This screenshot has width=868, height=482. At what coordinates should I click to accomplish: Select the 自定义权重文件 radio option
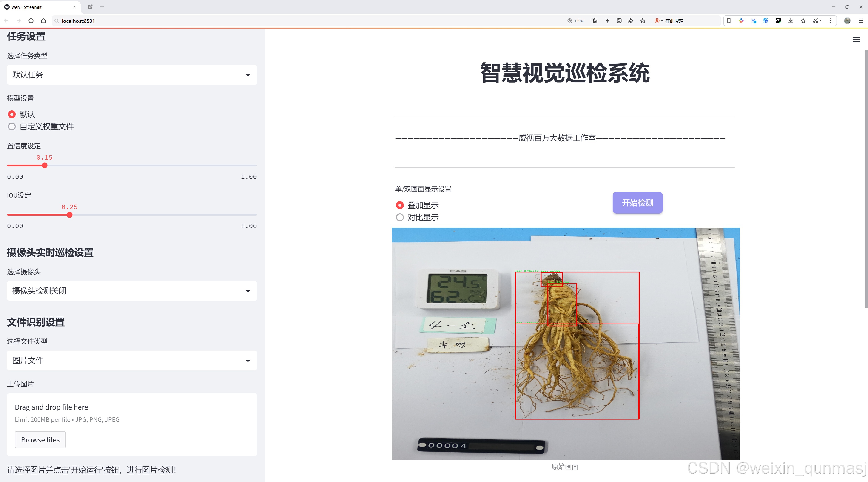pyautogui.click(x=12, y=127)
